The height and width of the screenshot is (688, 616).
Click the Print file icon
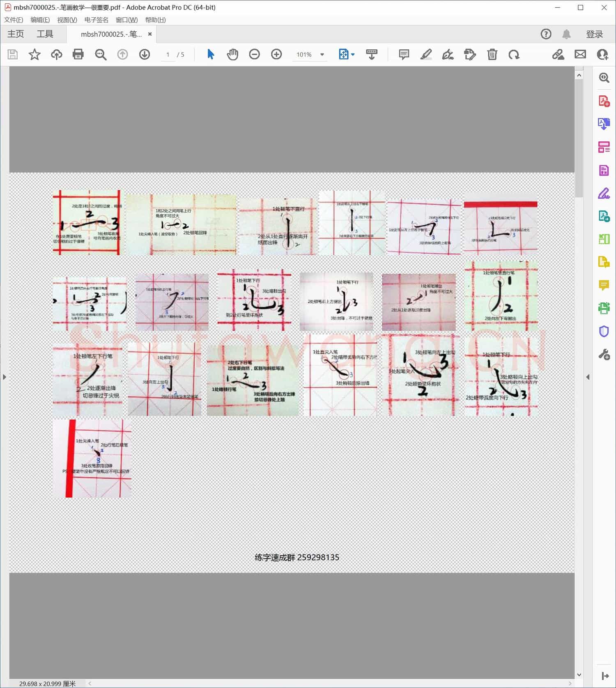[78, 54]
